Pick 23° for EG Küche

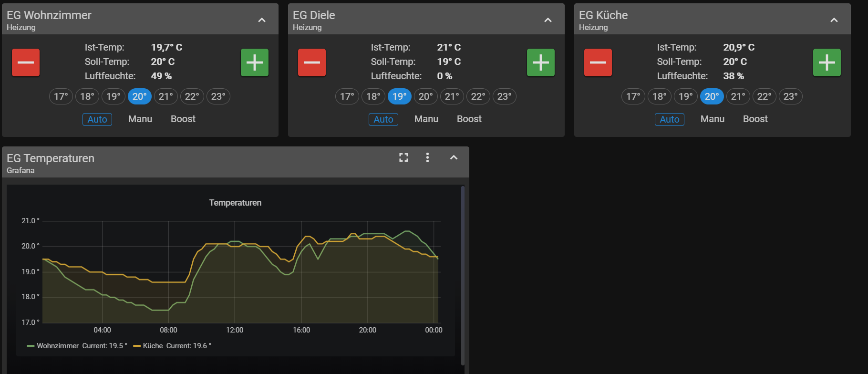[x=791, y=96]
